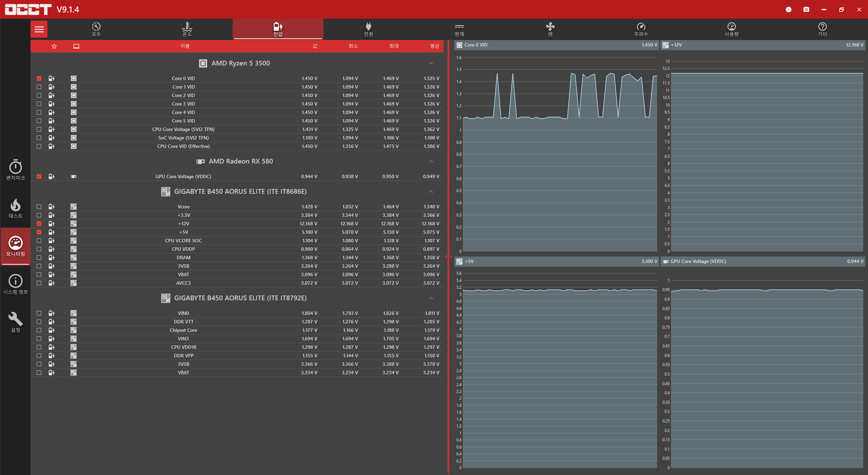Click the hamburger menu button
The image size is (868, 475).
(39, 29)
